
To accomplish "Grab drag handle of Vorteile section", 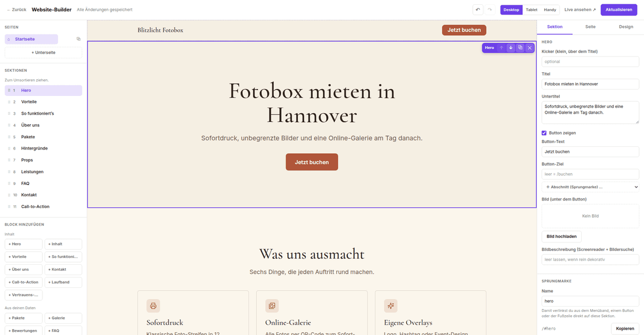I will click(9, 102).
